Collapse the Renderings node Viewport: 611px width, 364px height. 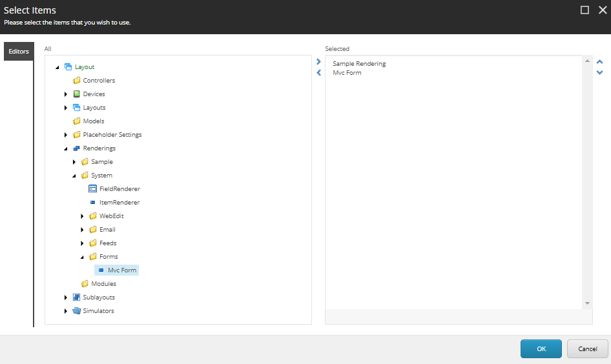[x=65, y=148]
